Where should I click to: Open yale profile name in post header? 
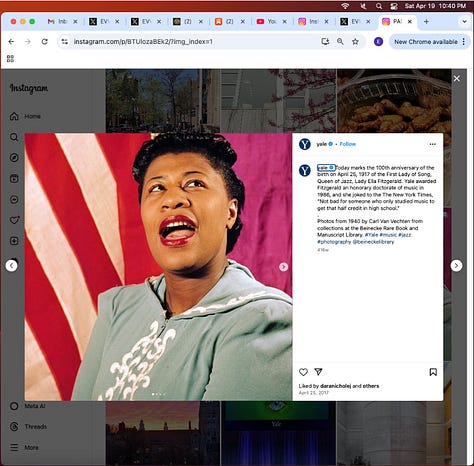coord(321,144)
